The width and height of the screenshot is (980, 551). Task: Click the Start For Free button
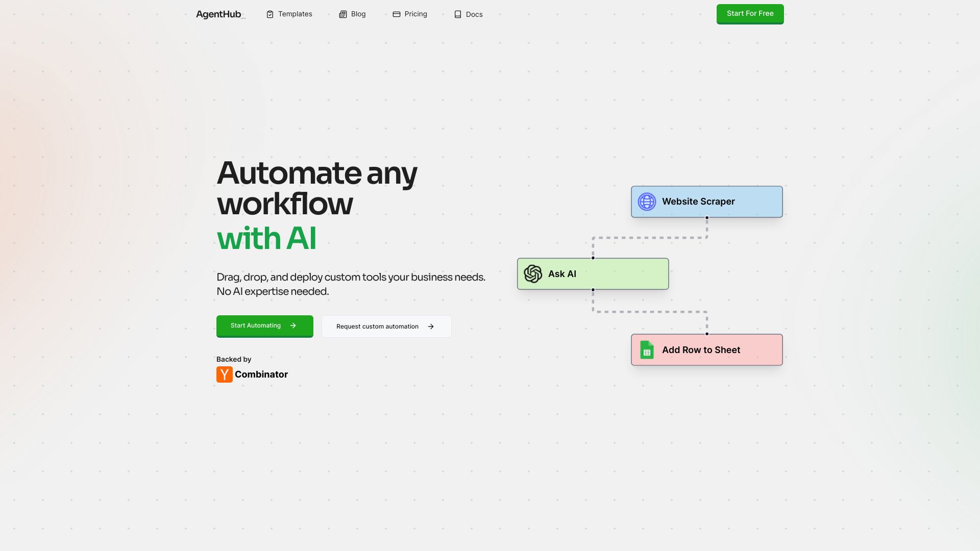[750, 14]
